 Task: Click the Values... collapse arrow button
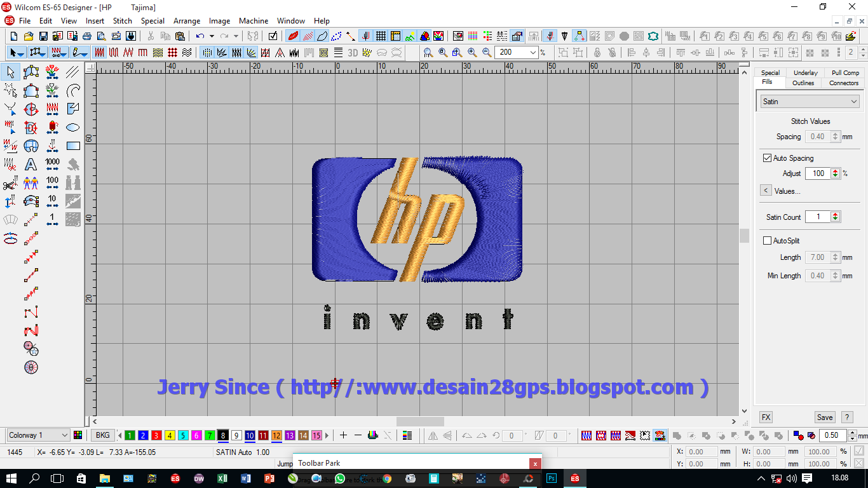766,191
